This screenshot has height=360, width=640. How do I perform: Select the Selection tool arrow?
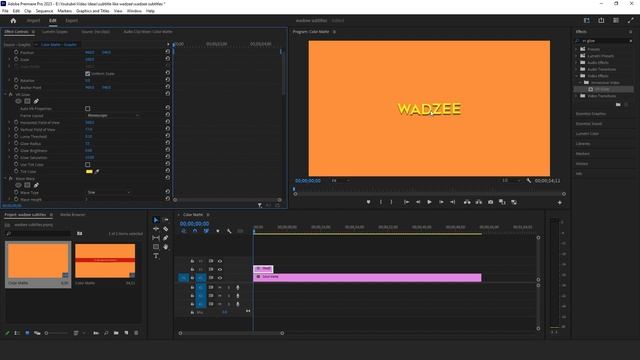coord(156,220)
